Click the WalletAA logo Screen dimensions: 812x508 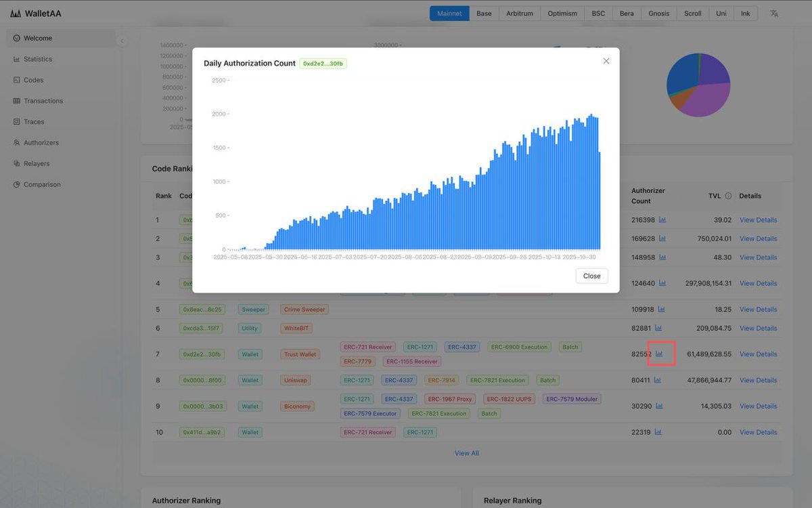point(36,14)
